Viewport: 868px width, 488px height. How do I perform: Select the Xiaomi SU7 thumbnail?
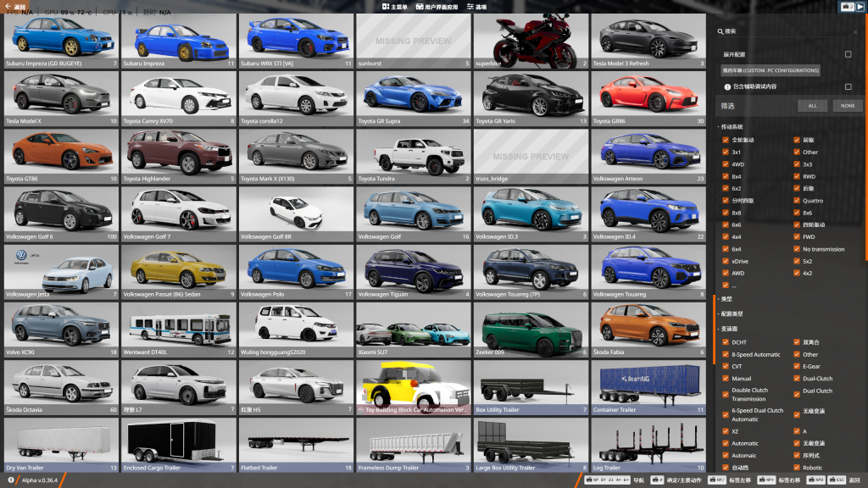[x=414, y=330]
